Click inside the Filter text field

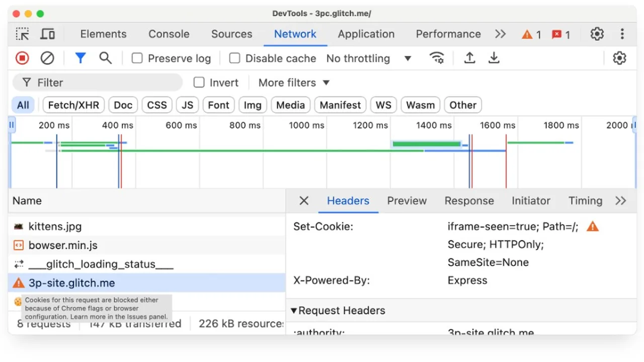(x=97, y=82)
